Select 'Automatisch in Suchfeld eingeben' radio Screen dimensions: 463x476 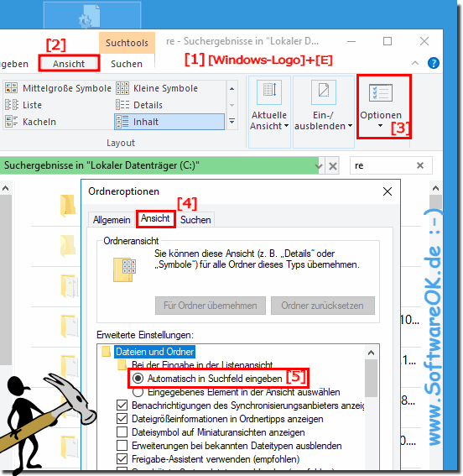tap(138, 379)
